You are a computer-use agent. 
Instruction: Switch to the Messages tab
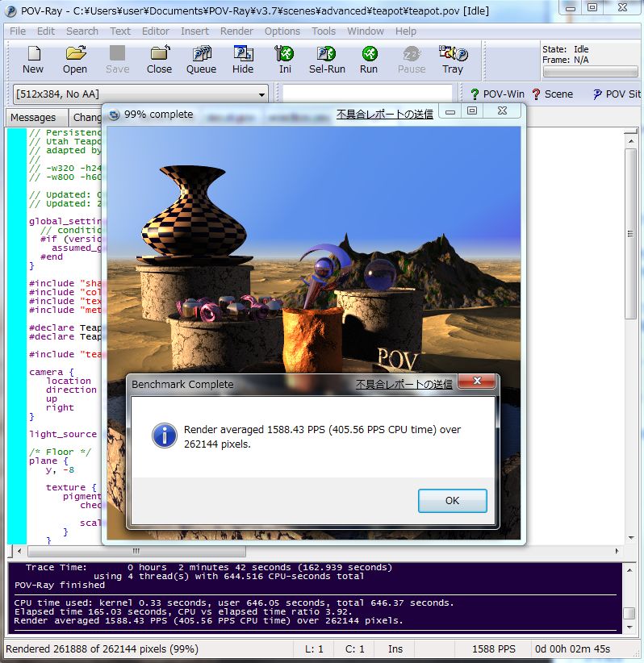click(33, 118)
